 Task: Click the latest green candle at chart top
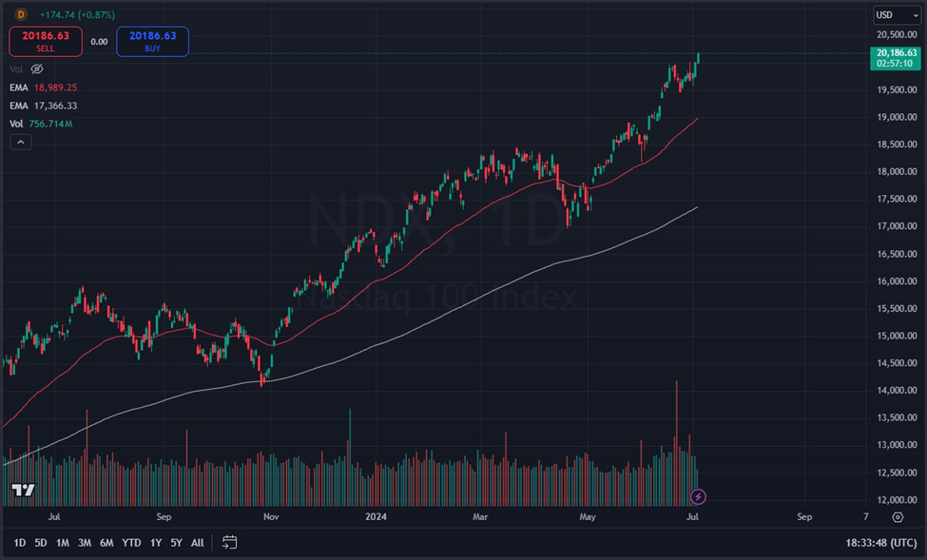coord(698,57)
